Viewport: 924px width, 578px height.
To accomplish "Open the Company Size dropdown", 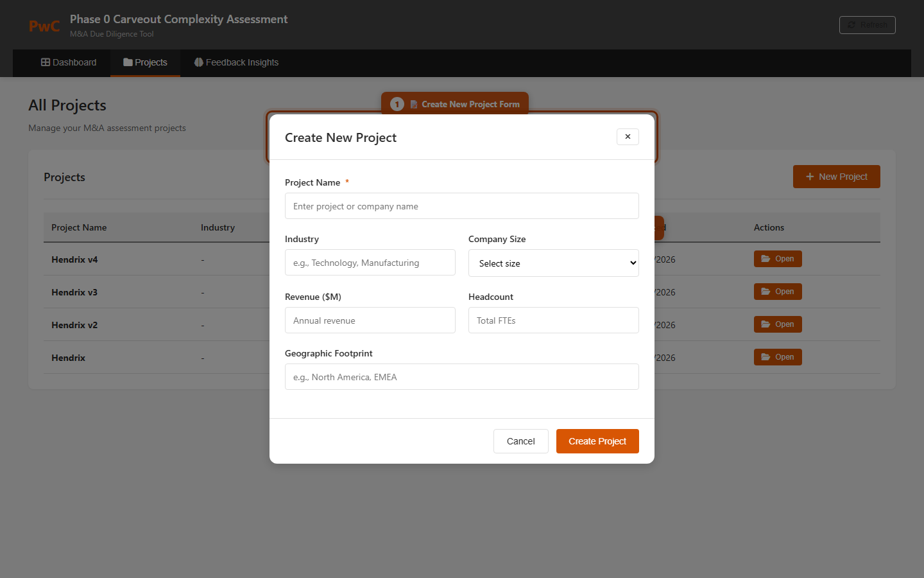I will click(553, 263).
